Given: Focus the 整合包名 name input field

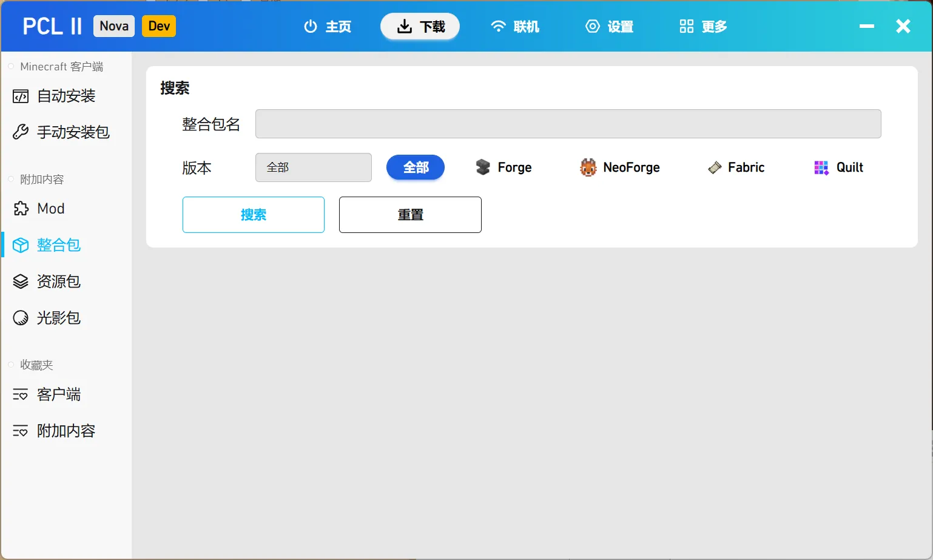Looking at the screenshot, I should point(568,124).
